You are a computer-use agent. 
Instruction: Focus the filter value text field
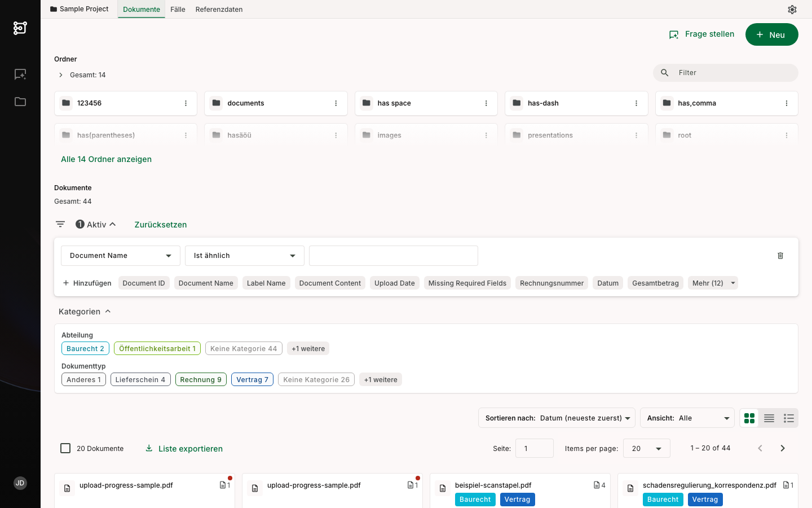coord(394,256)
